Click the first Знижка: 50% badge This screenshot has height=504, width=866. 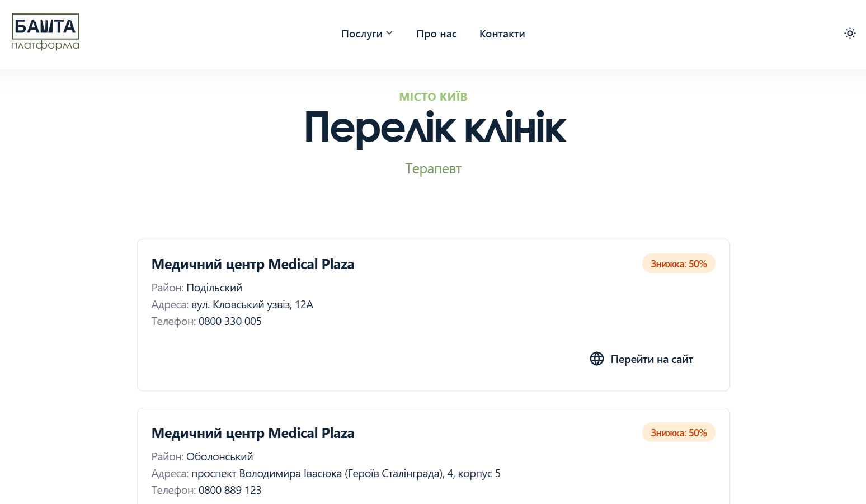coord(679,264)
